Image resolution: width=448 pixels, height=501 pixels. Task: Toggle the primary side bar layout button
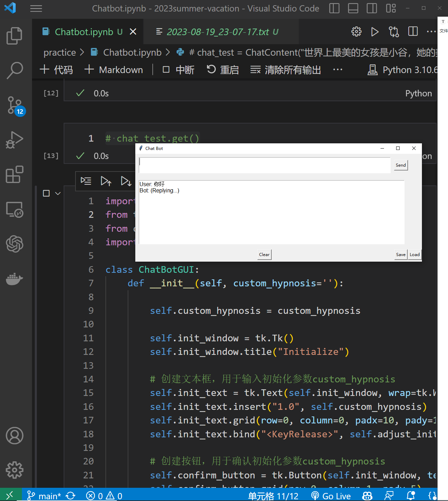tap(334, 8)
